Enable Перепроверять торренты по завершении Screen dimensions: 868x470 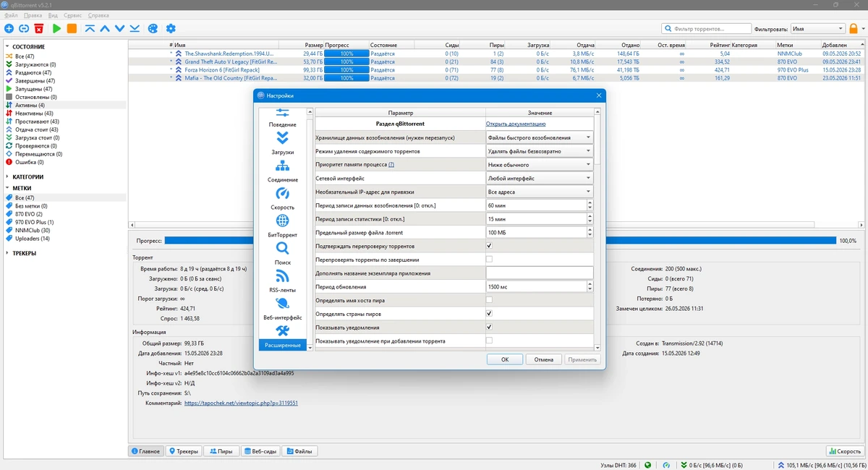(489, 260)
